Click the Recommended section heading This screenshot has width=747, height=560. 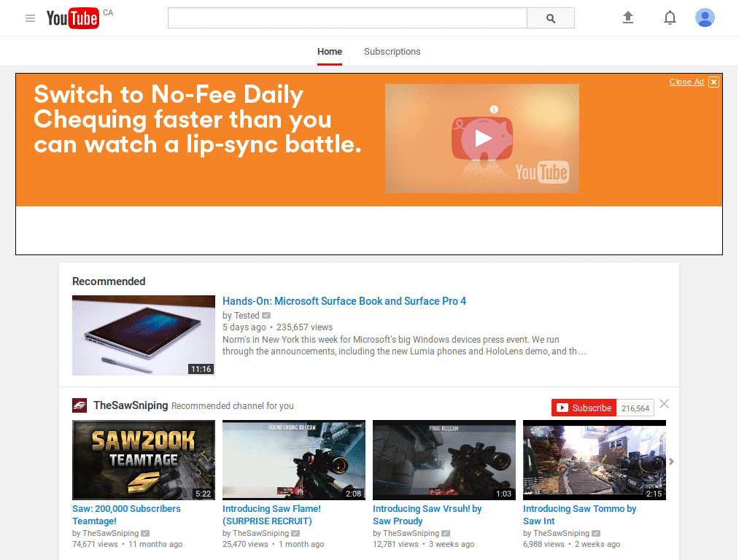(x=109, y=281)
